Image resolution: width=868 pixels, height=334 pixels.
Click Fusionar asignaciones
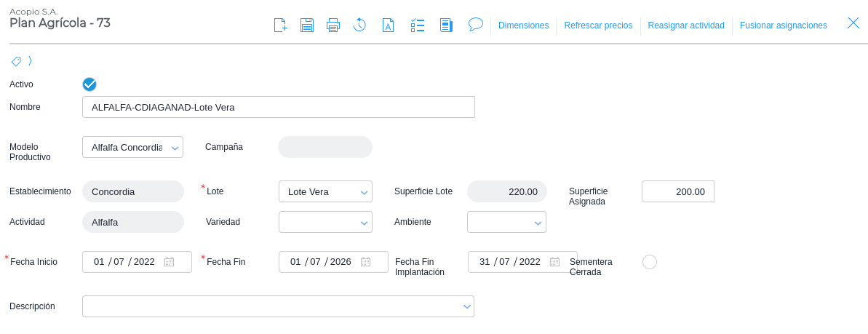783,25
